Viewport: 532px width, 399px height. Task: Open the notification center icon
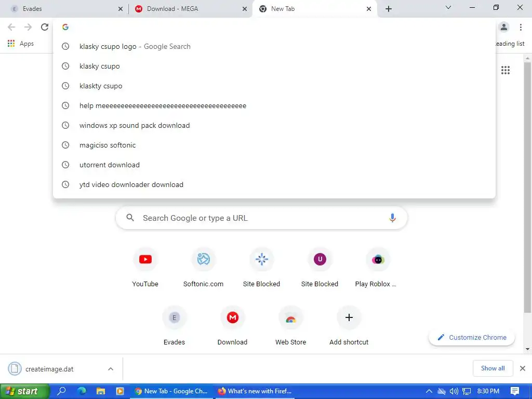tap(515, 391)
